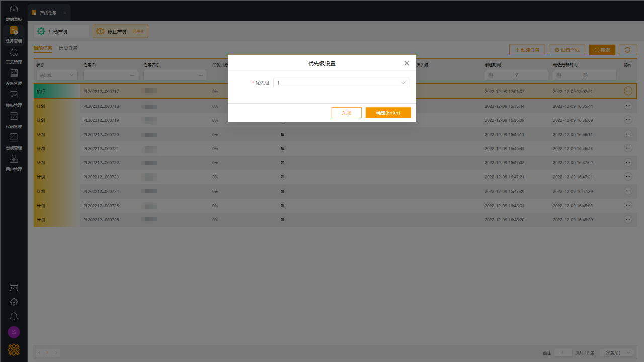Viewport: 644px width, 362px height.
Task: Expand the 优先级 dropdown in dialog
Action: [x=341, y=83]
